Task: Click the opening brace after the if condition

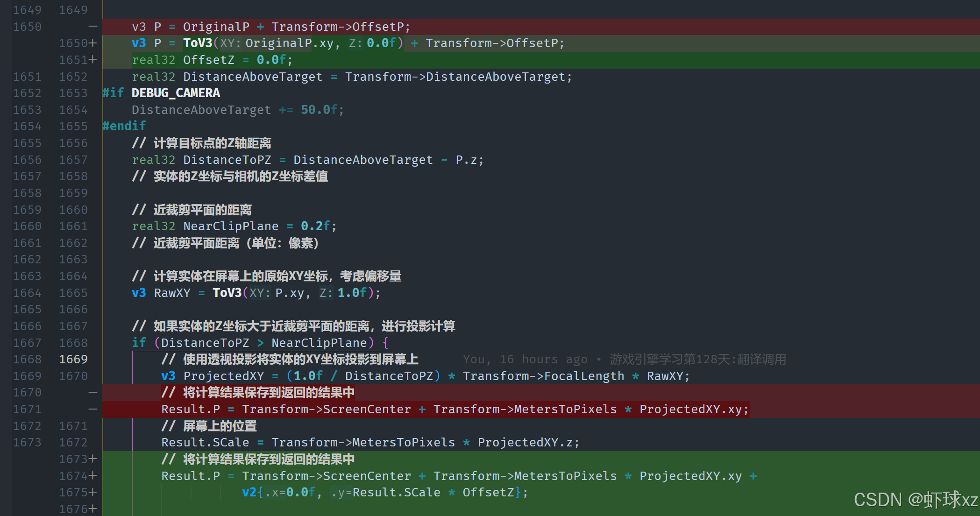Action: click(385, 343)
